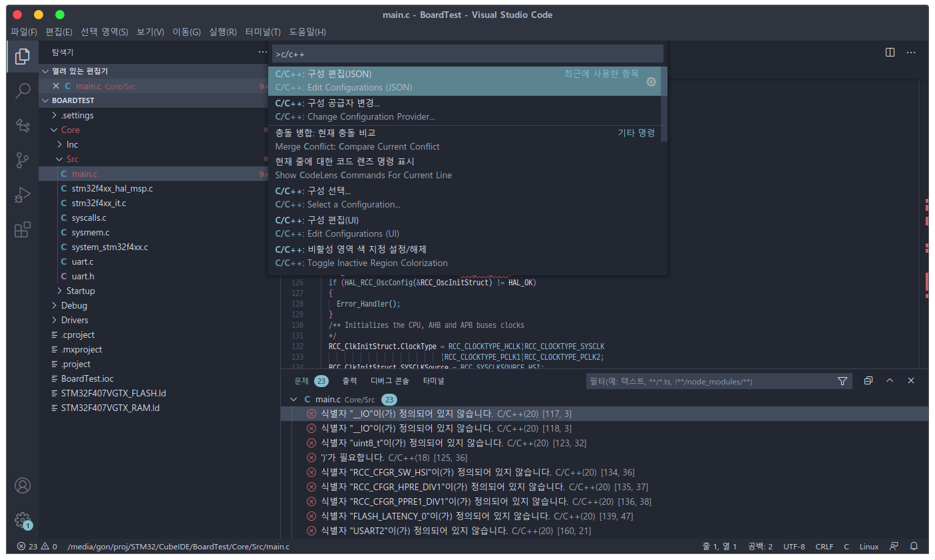Collapse the open editors section

coord(45,71)
